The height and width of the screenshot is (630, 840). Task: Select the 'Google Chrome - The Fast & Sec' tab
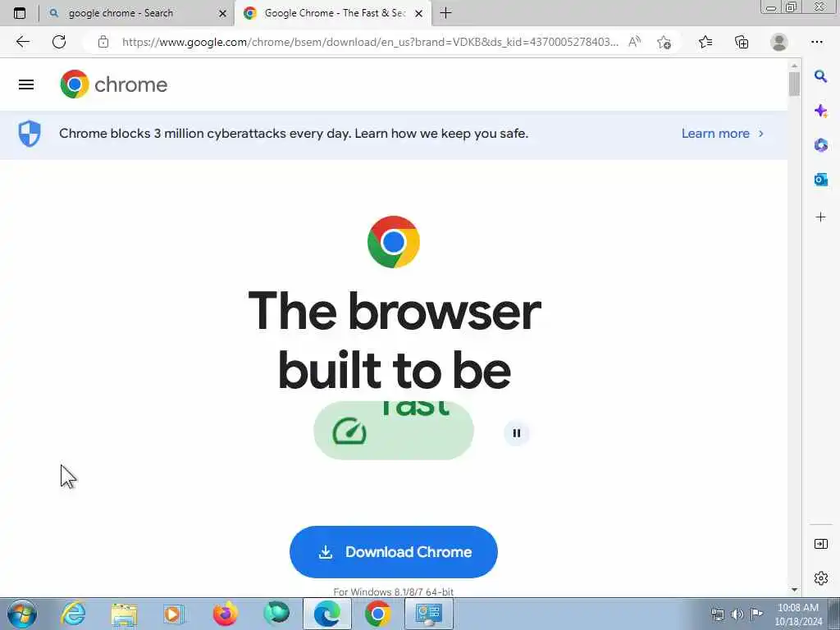coord(335,13)
